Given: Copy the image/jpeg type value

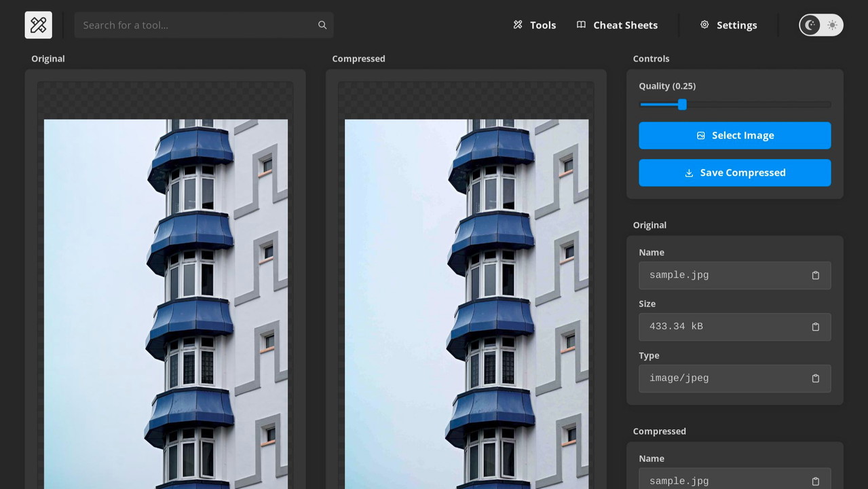Looking at the screenshot, I should [x=815, y=378].
